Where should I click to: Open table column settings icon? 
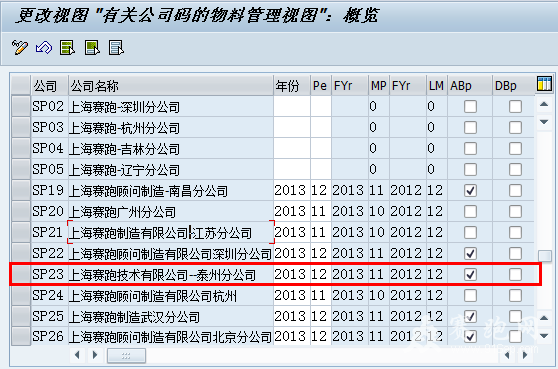tap(544, 84)
